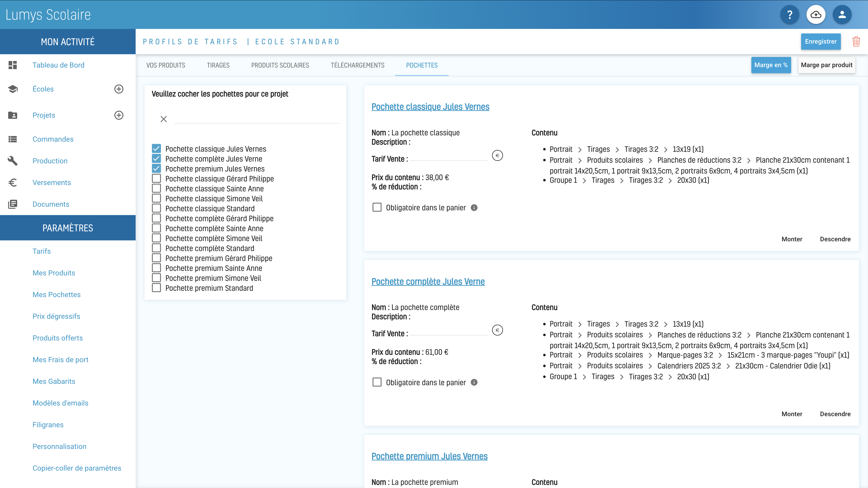Enable Obligatoire dans le panier for classique
Viewport: 868px width, 488px height.
377,207
